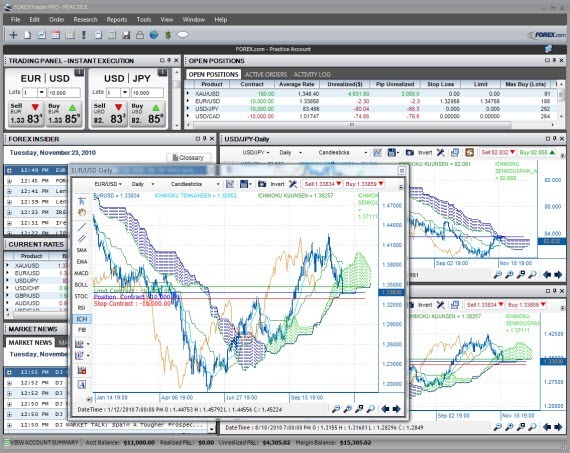
Task: Open the Reports menu
Action: coord(117,20)
